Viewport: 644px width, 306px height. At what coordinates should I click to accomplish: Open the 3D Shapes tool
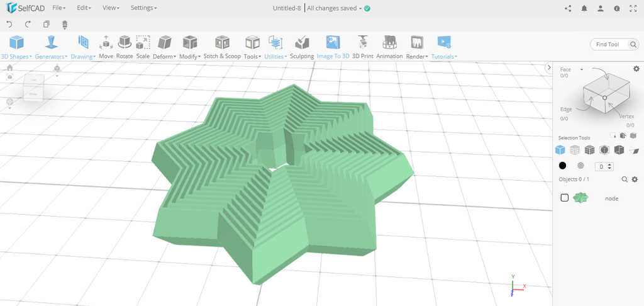(16, 47)
